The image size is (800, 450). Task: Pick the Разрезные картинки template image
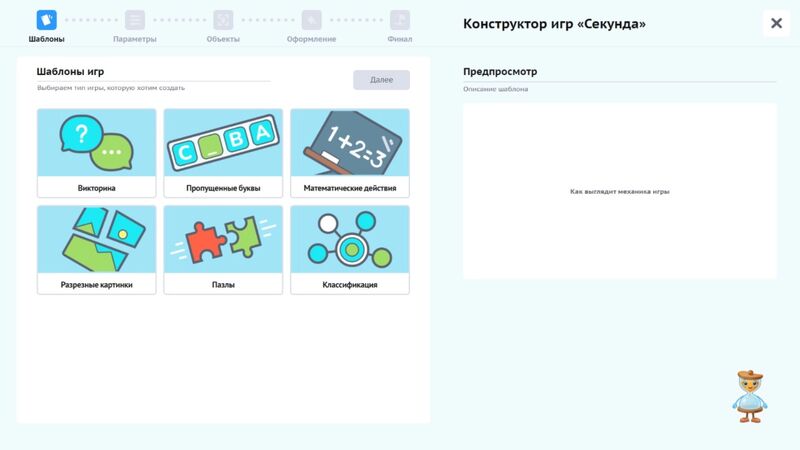point(96,240)
